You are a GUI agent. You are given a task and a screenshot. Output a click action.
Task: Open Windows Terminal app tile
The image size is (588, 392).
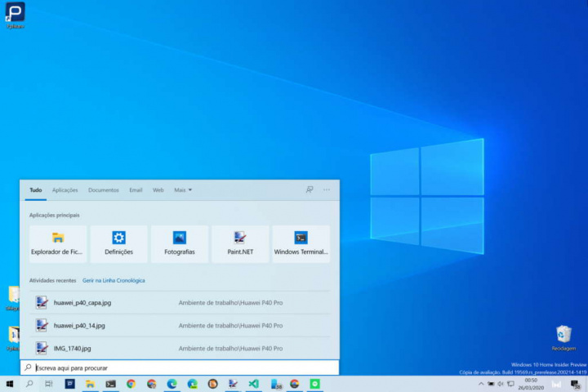[x=301, y=243]
